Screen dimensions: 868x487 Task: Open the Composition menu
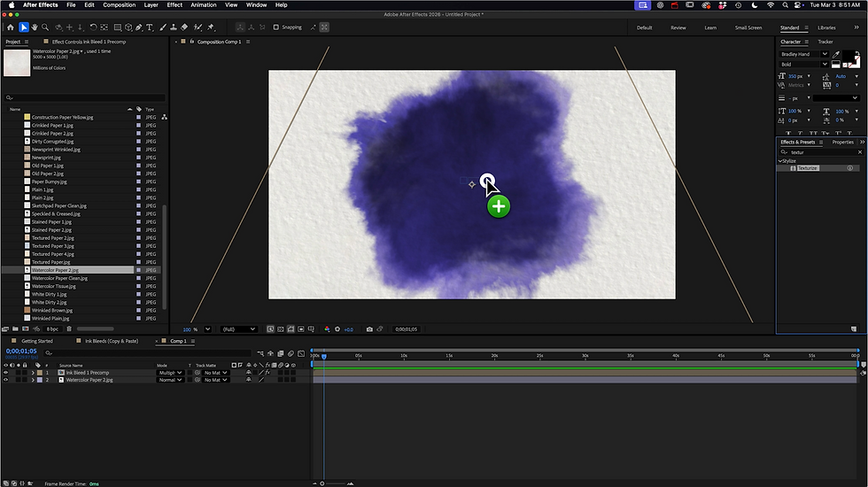[119, 5]
